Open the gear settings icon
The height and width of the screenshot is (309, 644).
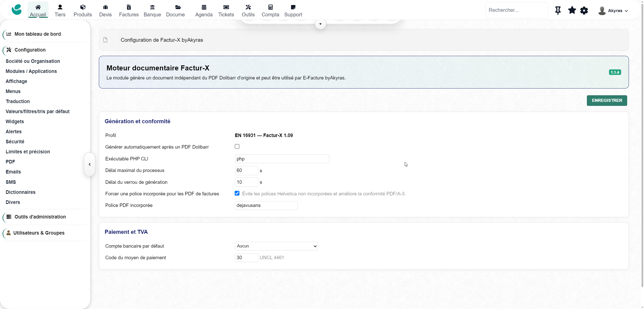point(584,11)
